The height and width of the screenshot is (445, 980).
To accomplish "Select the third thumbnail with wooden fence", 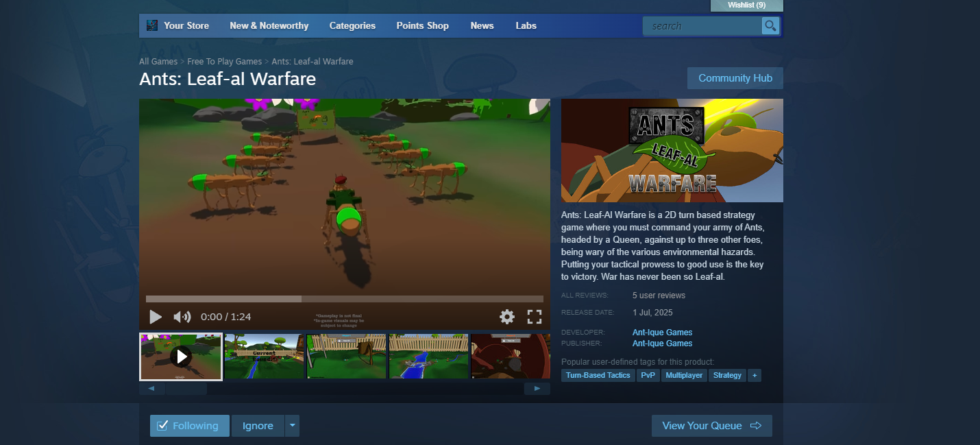I will coord(346,357).
